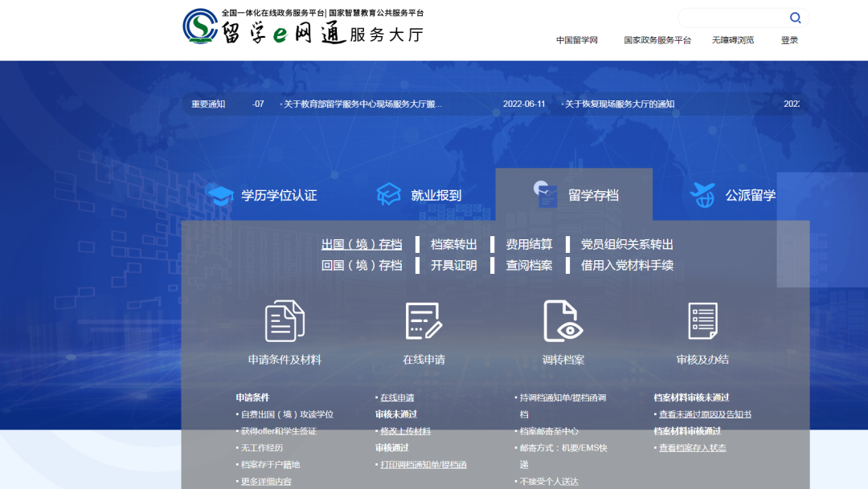Choose 档案转出 option
This screenshot has width=868, height=489.
point(453,244)
